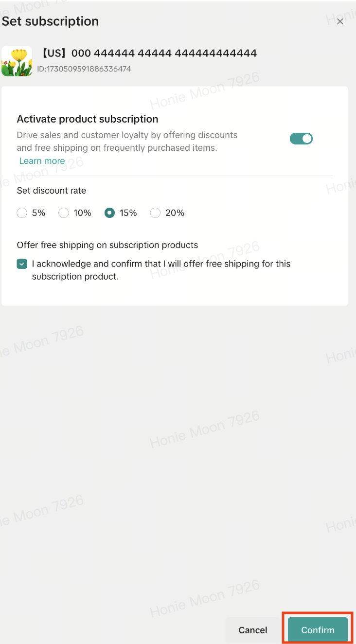Click the 'Set subscription' dialog heading

coord(50,21)
